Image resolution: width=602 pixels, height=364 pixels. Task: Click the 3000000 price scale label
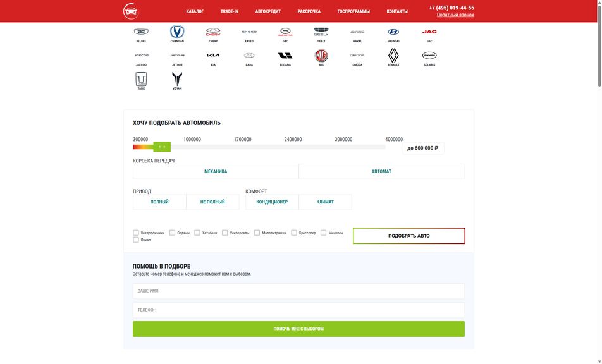[x=343, y=139]
